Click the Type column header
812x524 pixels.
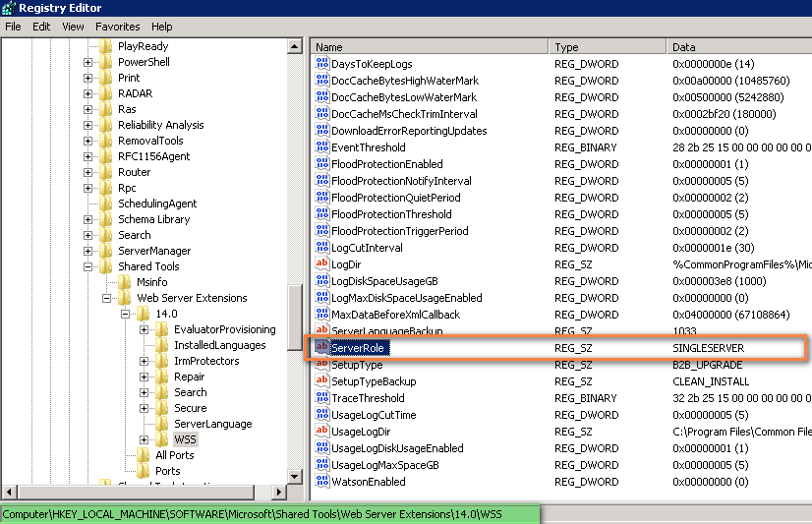click(608, 46)
